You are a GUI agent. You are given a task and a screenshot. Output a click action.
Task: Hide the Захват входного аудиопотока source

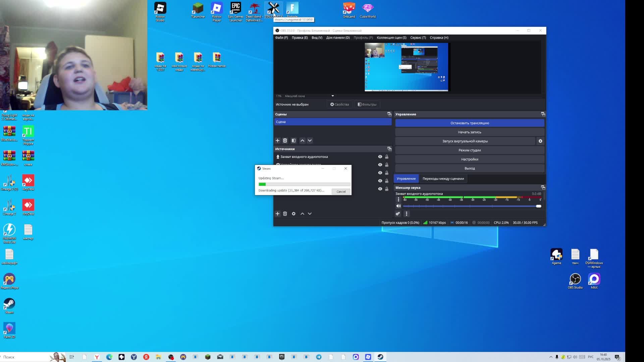(380, 157)
